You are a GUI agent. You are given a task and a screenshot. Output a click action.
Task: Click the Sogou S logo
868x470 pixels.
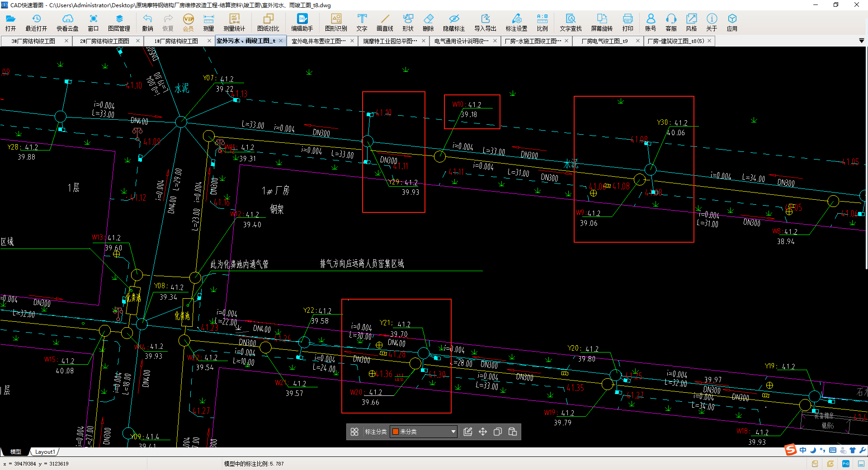click(x=791, y=450)
